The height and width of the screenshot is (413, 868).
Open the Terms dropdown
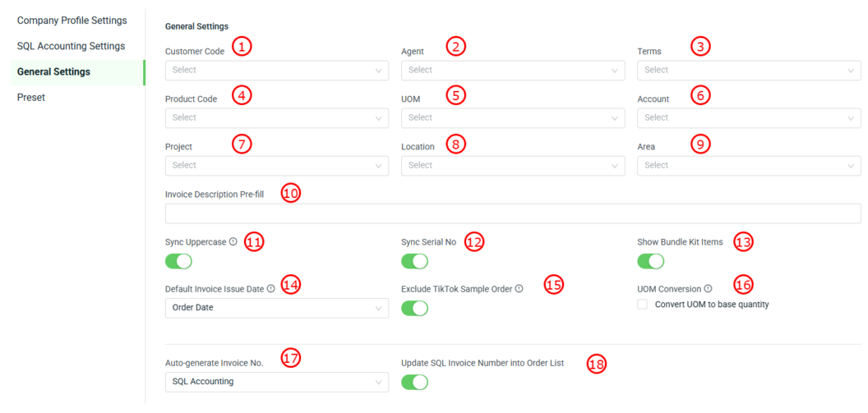point(748,71)
